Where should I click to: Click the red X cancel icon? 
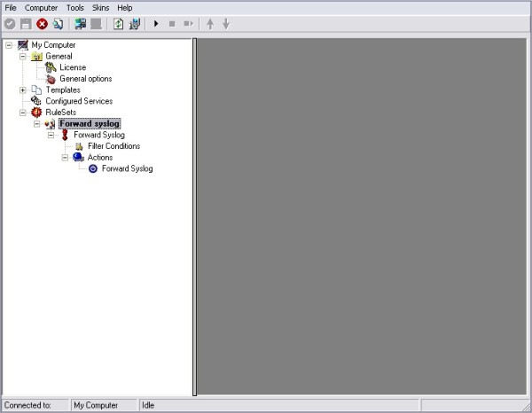(42, 24)
